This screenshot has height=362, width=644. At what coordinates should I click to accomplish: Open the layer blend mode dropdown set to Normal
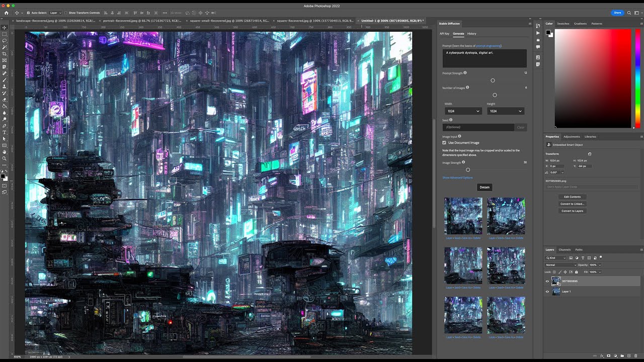[x=560, y=265]
